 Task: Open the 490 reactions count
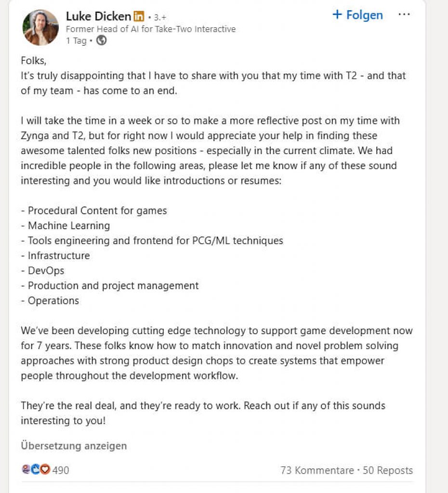pyautogui.click(x=61, y=470)
